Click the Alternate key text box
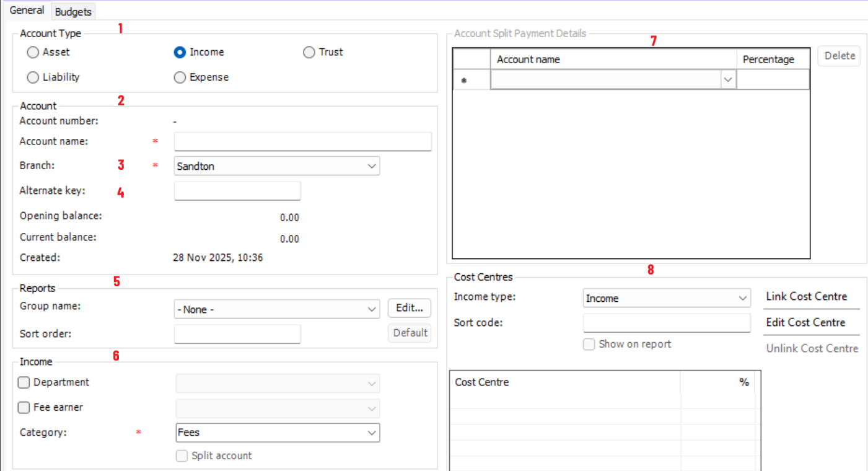Image resolution: width=868 pixels, height=471 pixels. (x=237, y=191)
